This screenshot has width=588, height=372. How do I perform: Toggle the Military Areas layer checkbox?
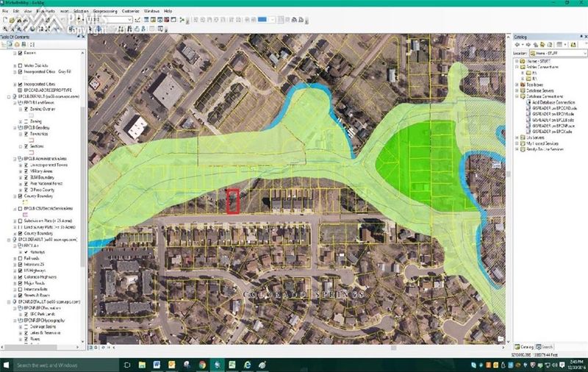26,171
